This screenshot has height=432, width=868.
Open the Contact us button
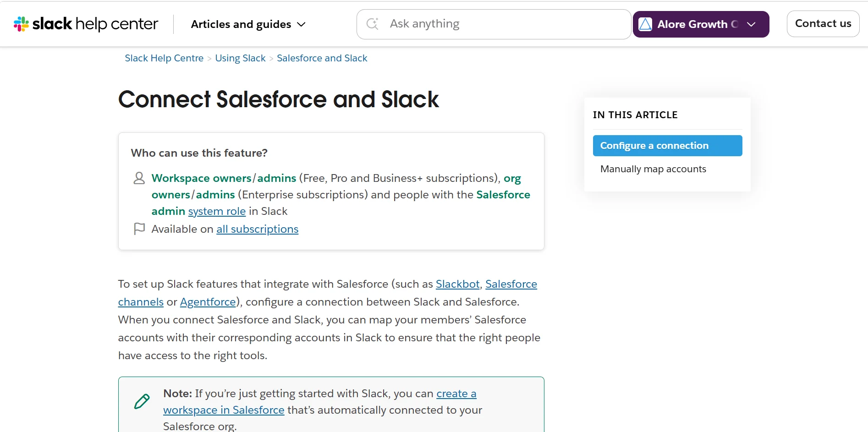[x=823, y=24]
